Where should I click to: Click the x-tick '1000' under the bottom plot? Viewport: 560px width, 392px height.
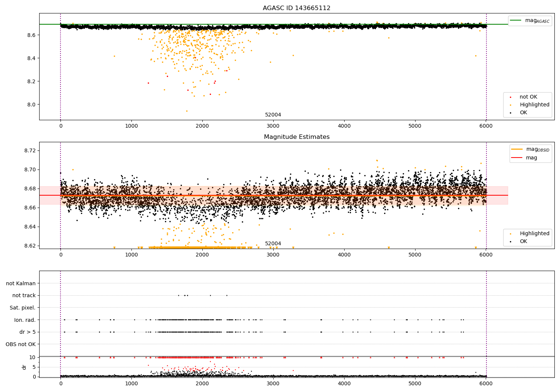(131, 384)
